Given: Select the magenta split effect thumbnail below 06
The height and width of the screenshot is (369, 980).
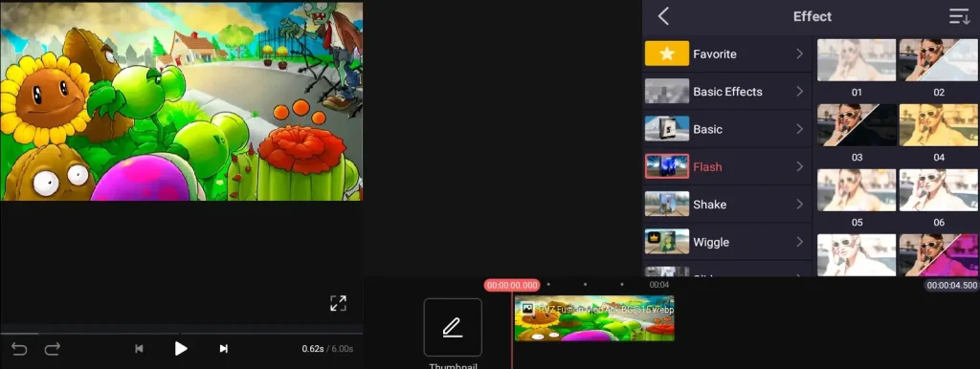Looking at the screenshot, I should (939, 254).
